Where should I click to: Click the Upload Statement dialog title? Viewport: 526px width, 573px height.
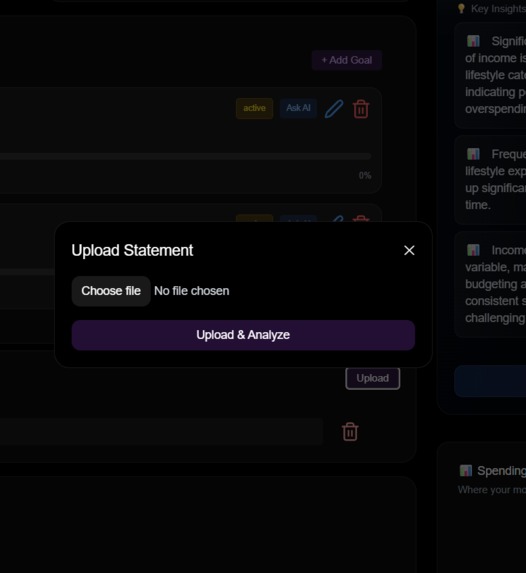point(132,251)
